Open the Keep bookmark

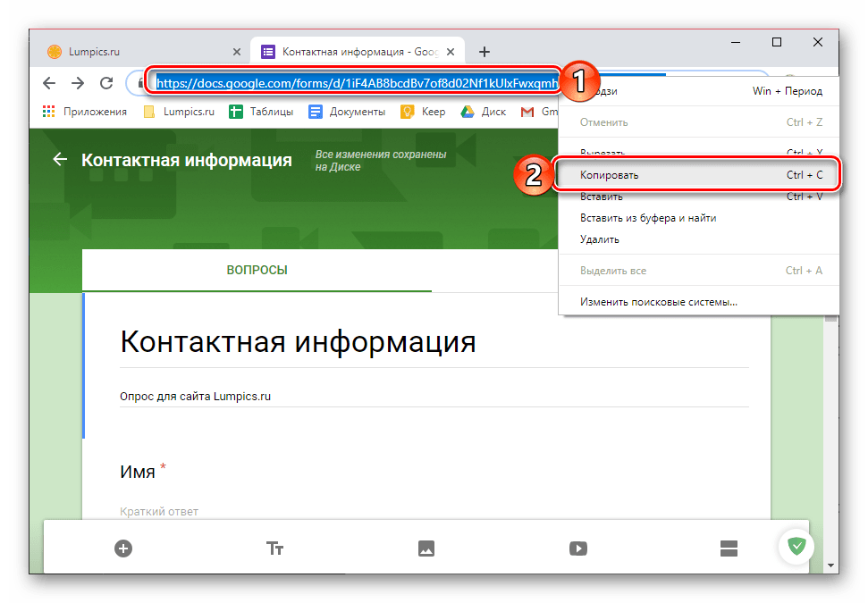[x=423, y=112]
